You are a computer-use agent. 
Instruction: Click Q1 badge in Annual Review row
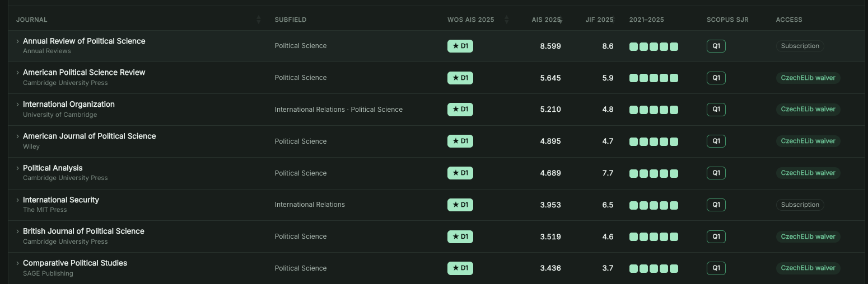716,46
